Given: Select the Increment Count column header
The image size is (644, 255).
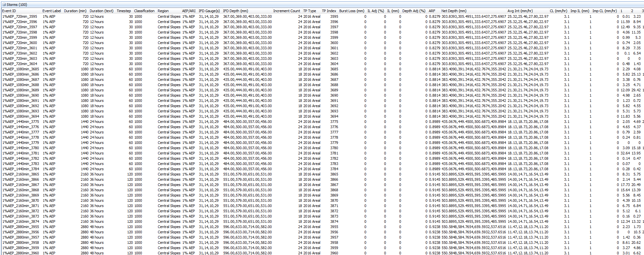Looking at the screenshot, I should [286, 11].
